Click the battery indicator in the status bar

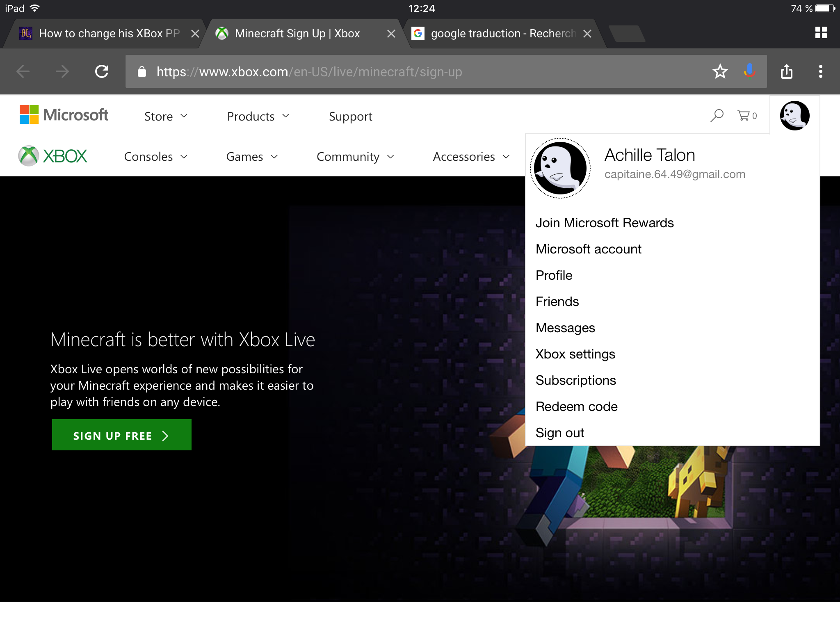click(x=825, y=8)
